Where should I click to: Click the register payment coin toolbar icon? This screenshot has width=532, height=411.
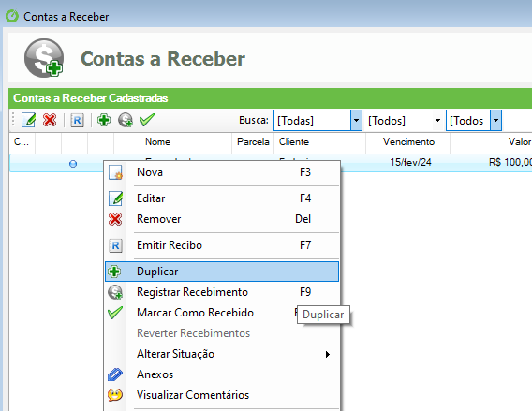126,120
